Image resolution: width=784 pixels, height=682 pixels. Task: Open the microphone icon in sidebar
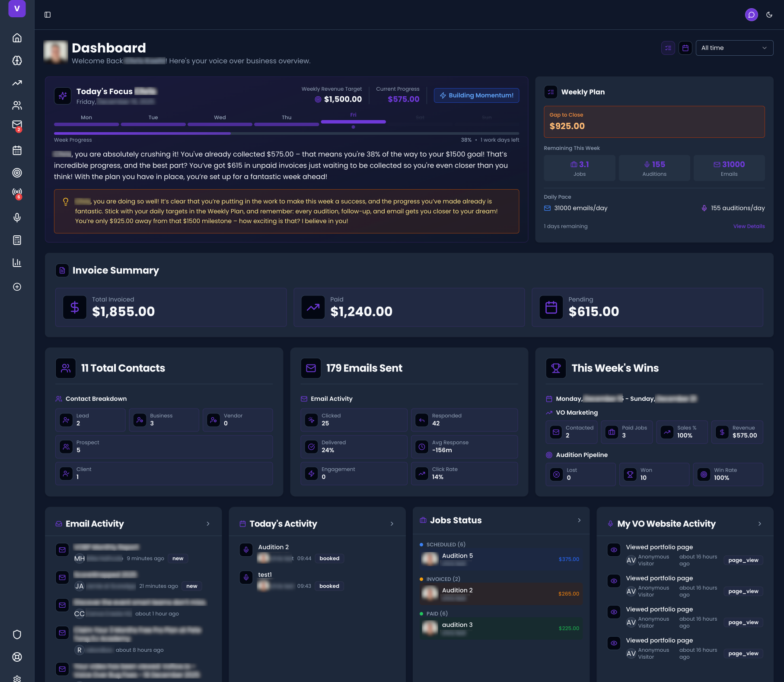pyautogui.click(x=17, y=218)
